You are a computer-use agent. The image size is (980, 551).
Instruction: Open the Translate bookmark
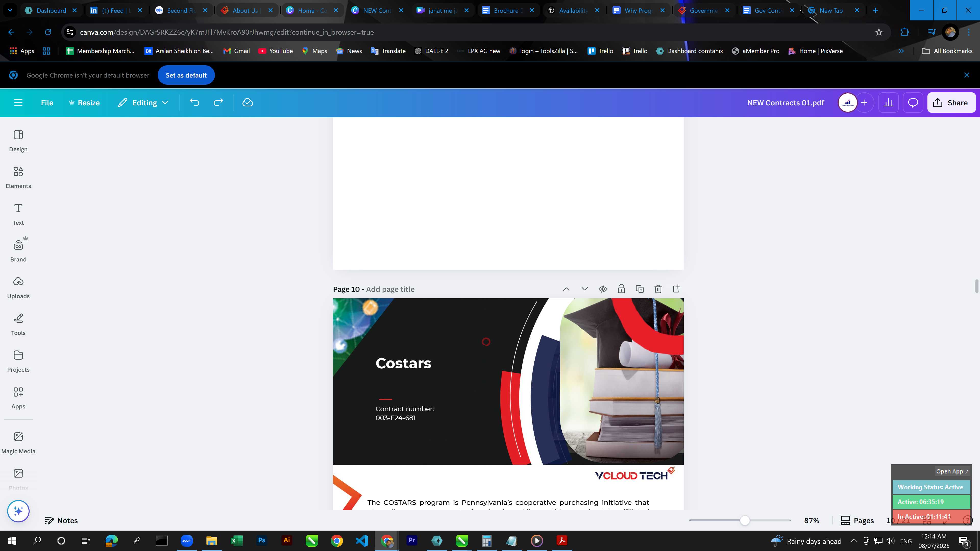click(388, 51)
